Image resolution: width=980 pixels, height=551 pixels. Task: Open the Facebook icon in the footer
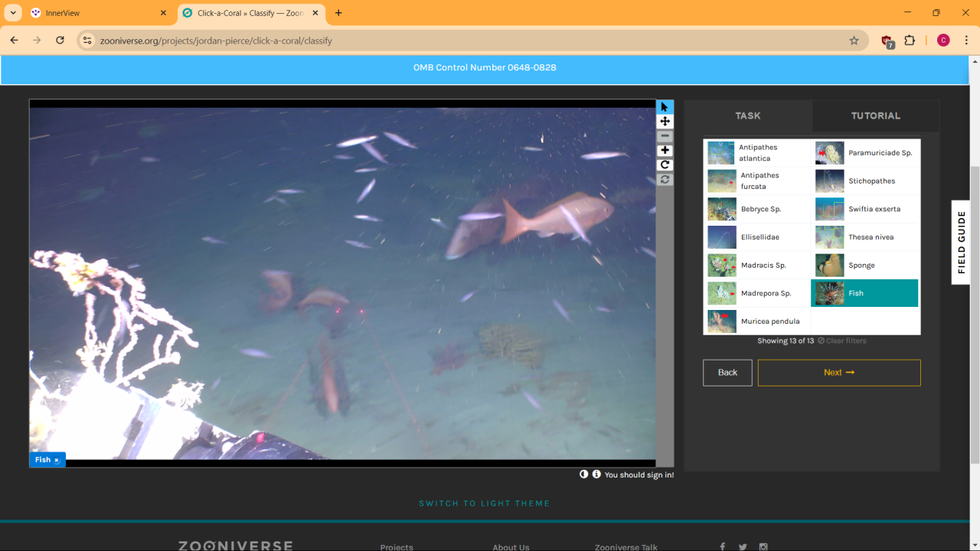tap(722, 547)
